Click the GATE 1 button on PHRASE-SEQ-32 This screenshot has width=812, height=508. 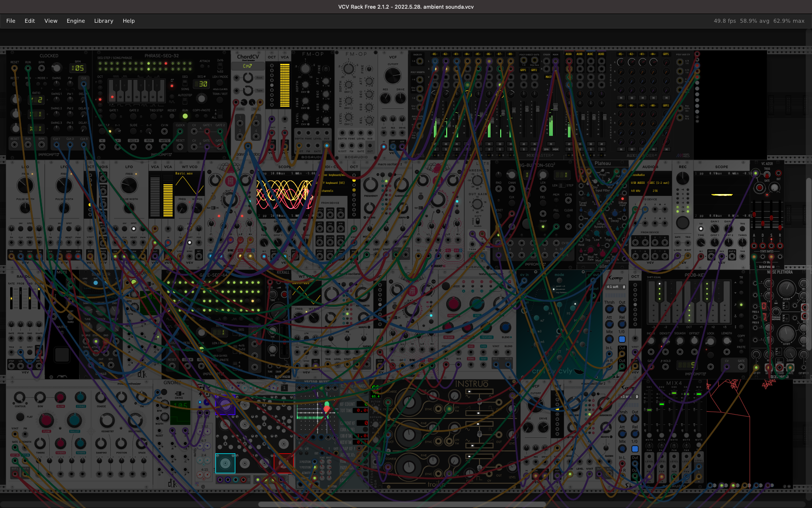click(x=114, y=116)
